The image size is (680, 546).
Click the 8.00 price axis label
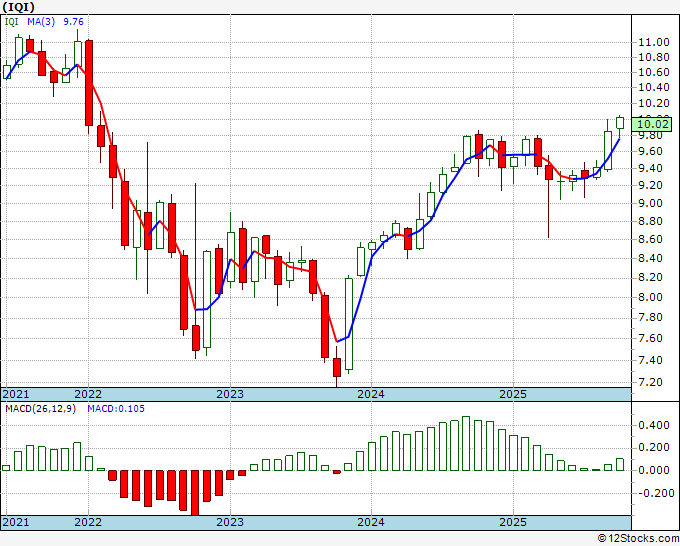point(650,297)
